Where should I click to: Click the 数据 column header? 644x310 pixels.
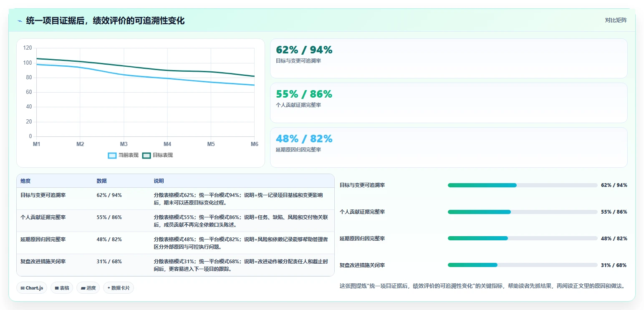tap(101, 181)
